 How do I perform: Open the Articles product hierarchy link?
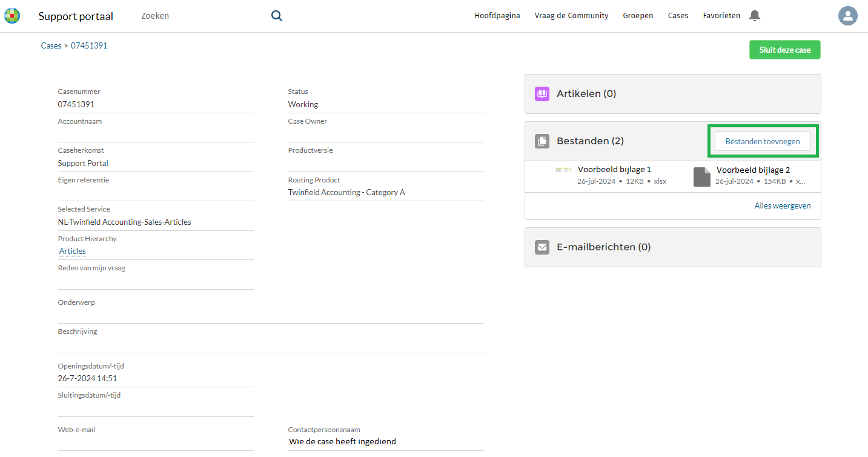click(x=73, y=251)
